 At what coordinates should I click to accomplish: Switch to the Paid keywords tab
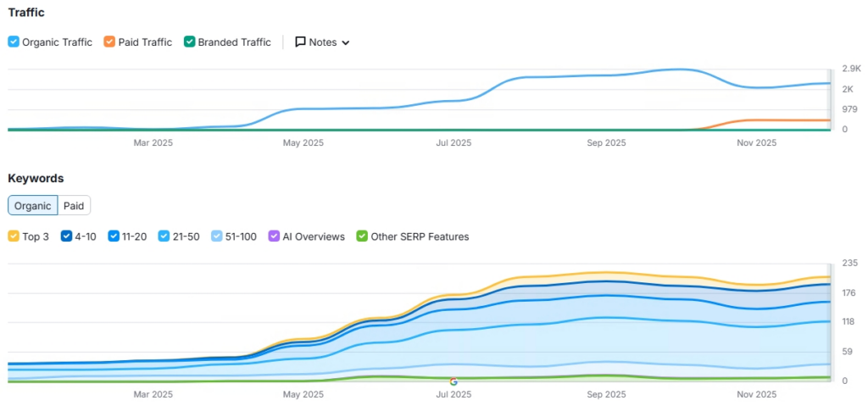74,205
